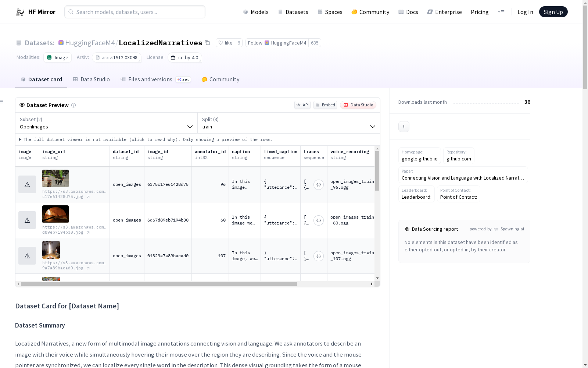Screen dimensions: 588x368
Task: Open external link arrow for d89eb7194b30.jpg
Action: pos(88,233)
